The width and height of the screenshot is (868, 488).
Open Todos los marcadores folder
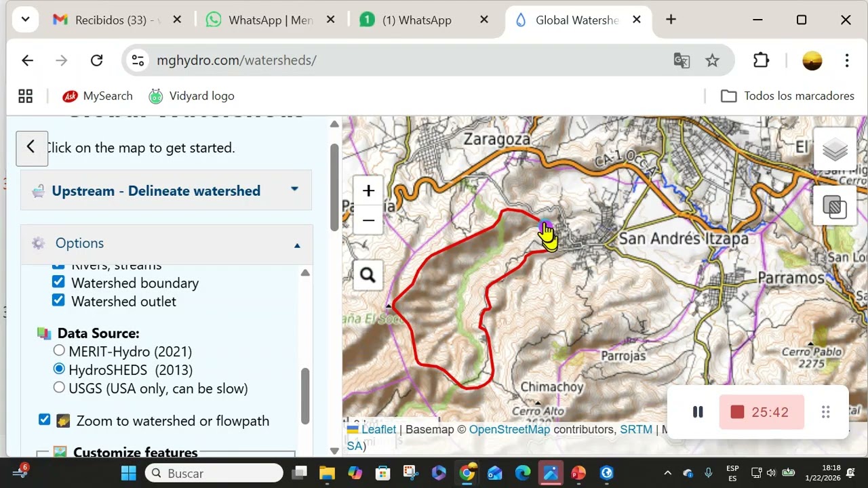point(787,96)
